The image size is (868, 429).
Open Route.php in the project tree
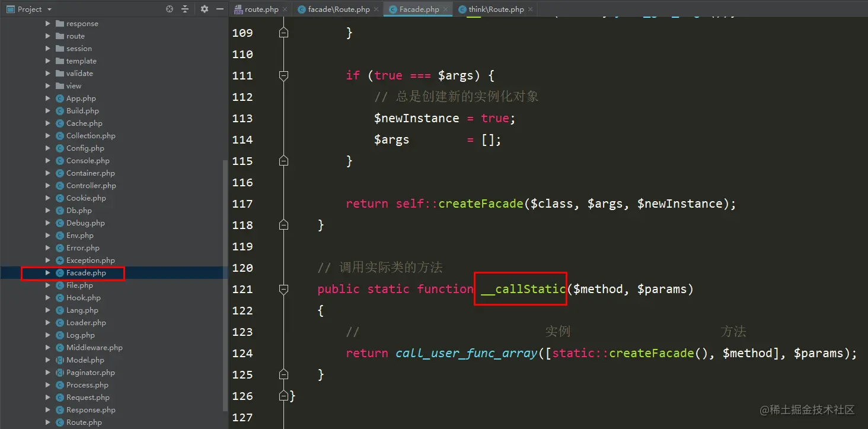click(x=84, y=422)
